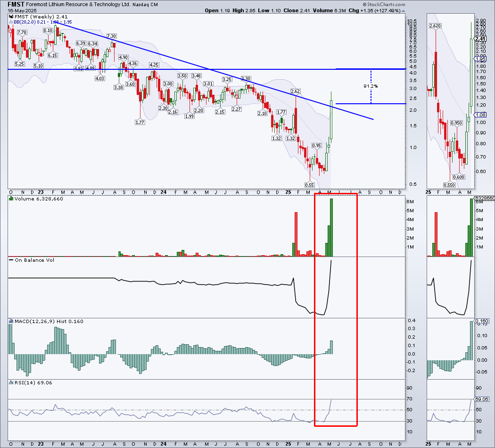Select the red highlight box over recent bars
This screenshot has height=448, width=495.
coord(336,311)
